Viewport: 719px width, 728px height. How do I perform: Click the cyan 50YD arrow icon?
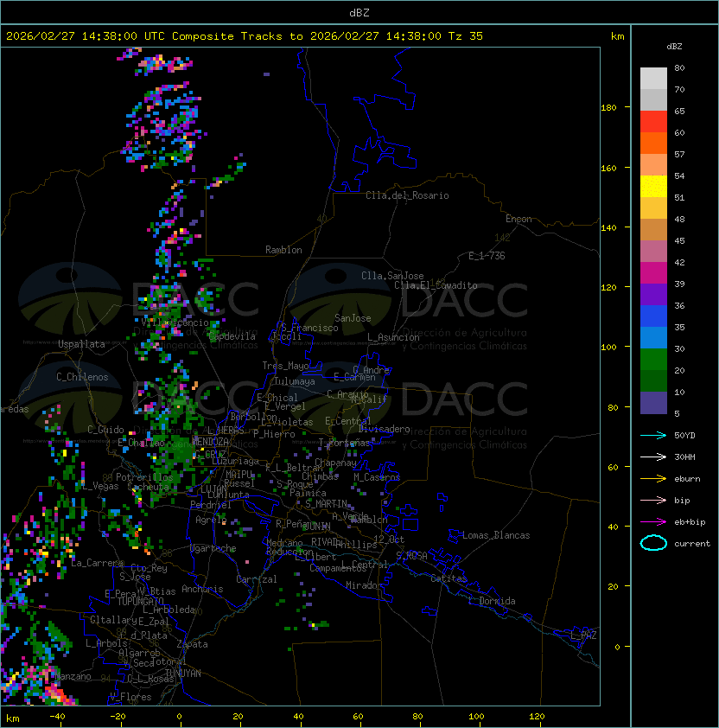click(653, 435)
